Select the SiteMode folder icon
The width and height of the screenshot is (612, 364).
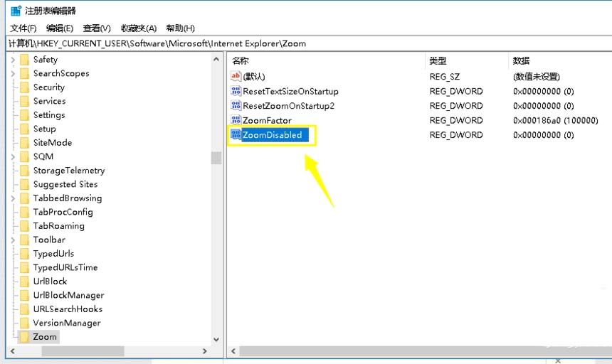(25, 143)
